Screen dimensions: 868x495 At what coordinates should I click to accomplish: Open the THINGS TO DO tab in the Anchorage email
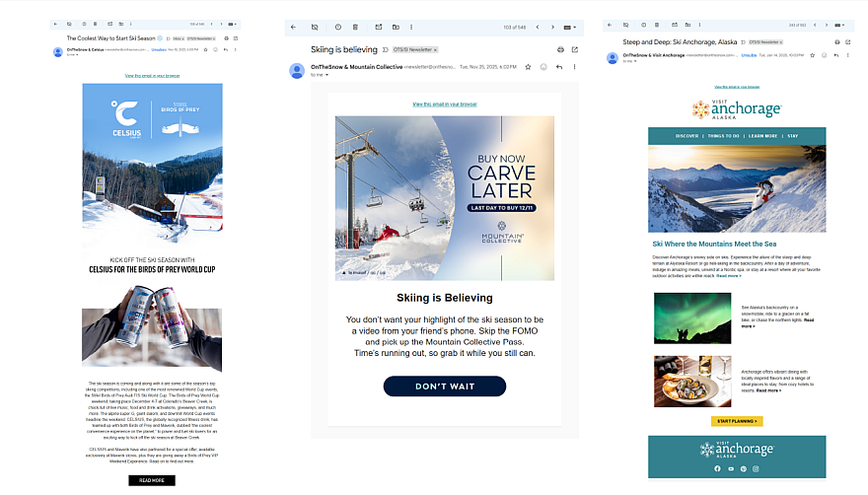point(725,135)
